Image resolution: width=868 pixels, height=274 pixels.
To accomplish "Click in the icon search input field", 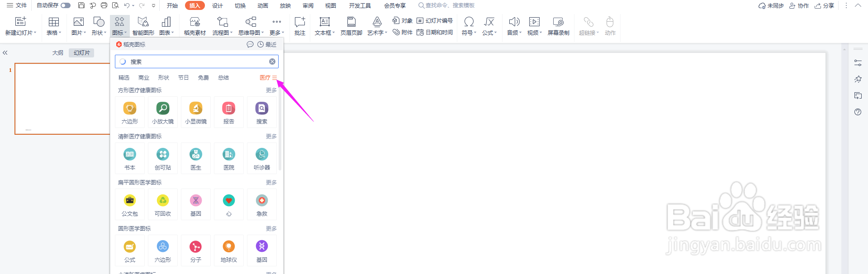I will (197, 61).
